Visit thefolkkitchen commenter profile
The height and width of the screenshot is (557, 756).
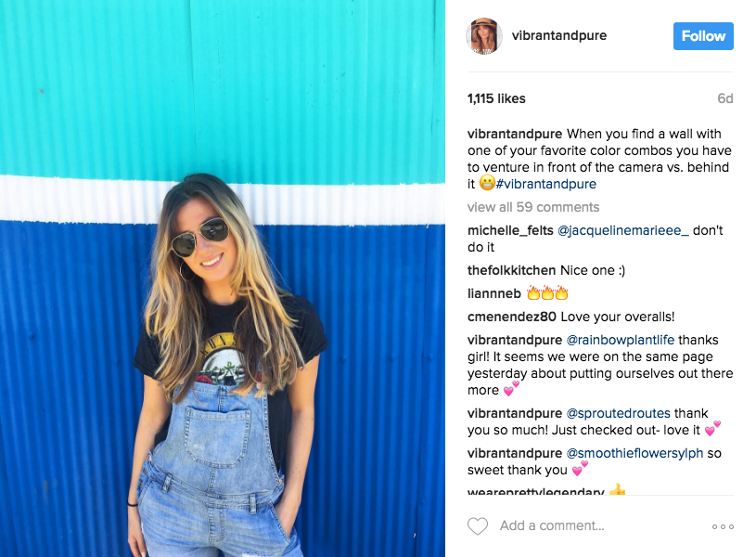[x=511, y=270]
